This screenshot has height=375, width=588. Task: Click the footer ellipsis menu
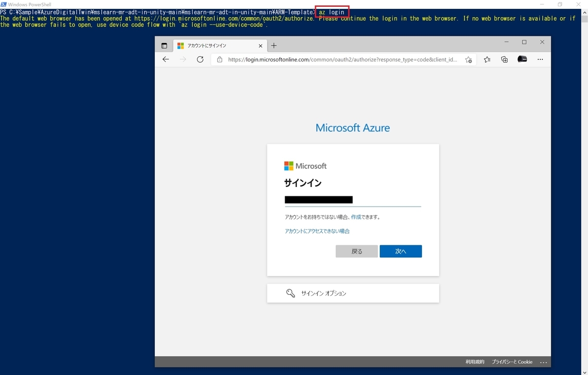click(x=543, y=362)
